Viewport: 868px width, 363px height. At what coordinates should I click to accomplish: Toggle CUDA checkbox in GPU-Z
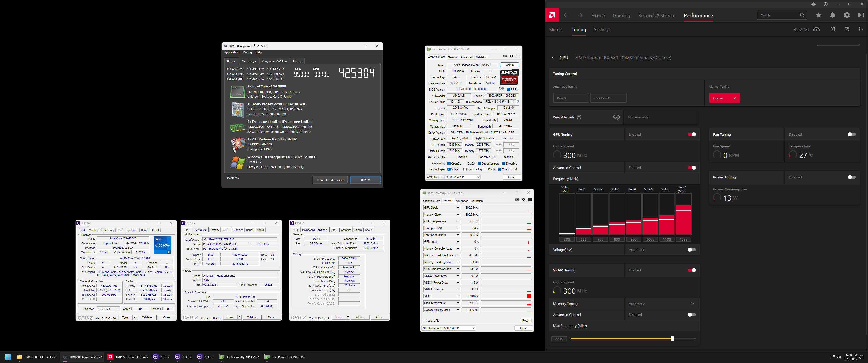point(465,164)
